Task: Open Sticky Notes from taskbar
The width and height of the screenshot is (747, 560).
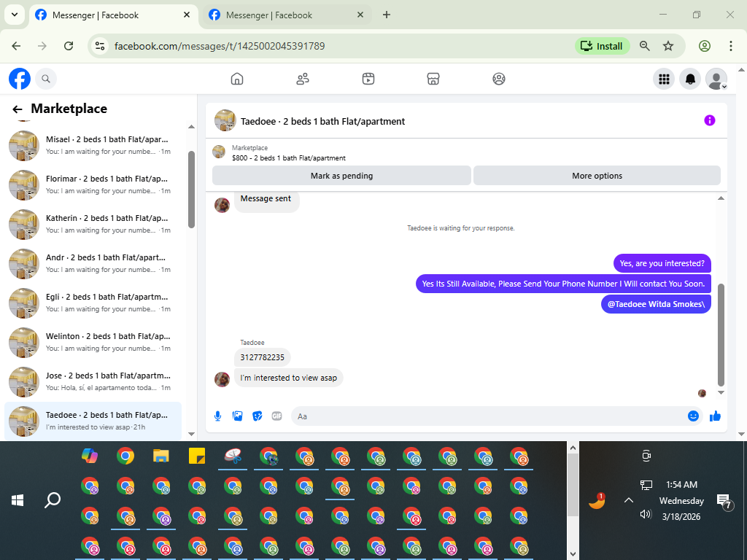Action: [197, 456]
